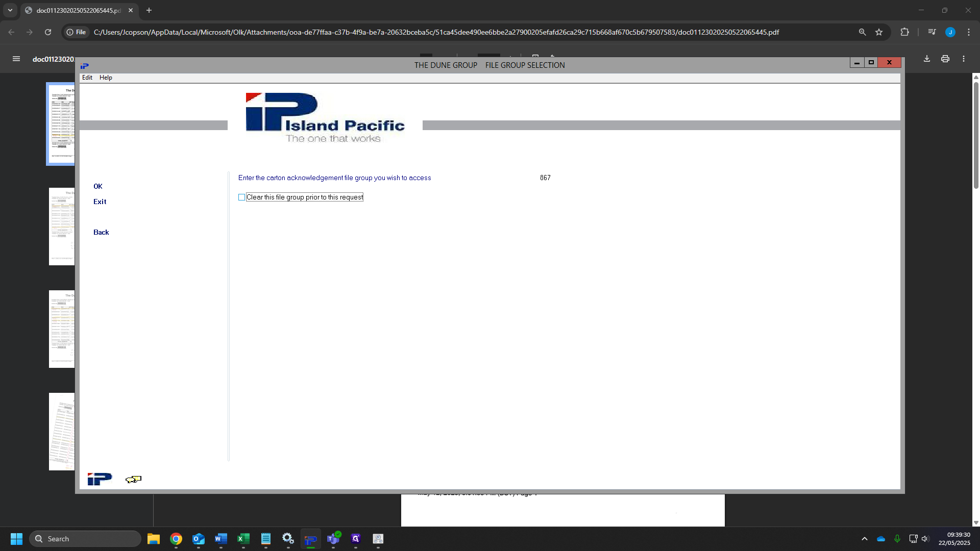This screenshot has height=551, width=980.
Task: Click the green microphone tray icon
Action: coord(897,539)
